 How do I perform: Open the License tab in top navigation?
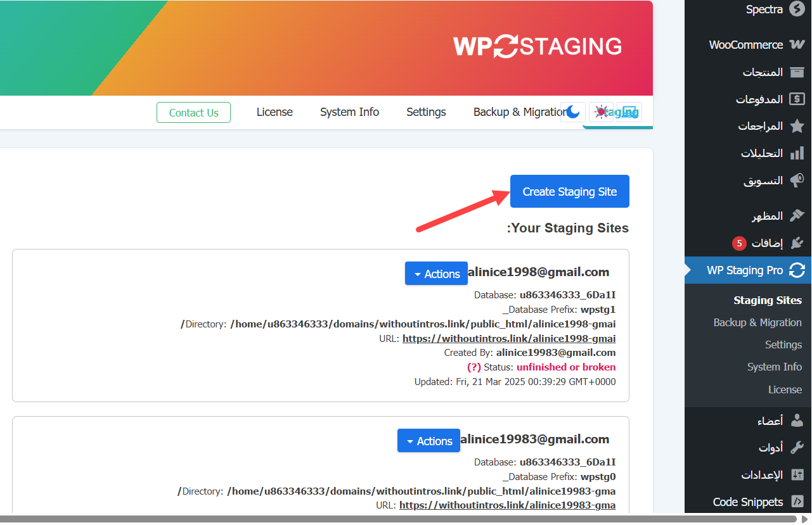274,112
